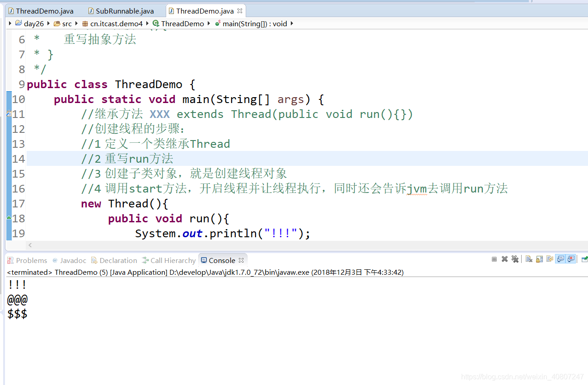Click the Problems tab icon
588x385 pixels.
10,260
